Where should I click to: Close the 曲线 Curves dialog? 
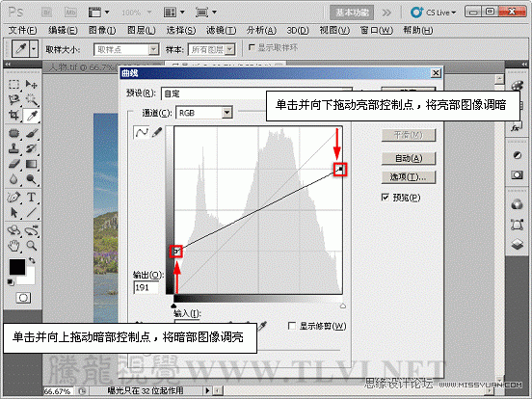click(x=436, y=73)
